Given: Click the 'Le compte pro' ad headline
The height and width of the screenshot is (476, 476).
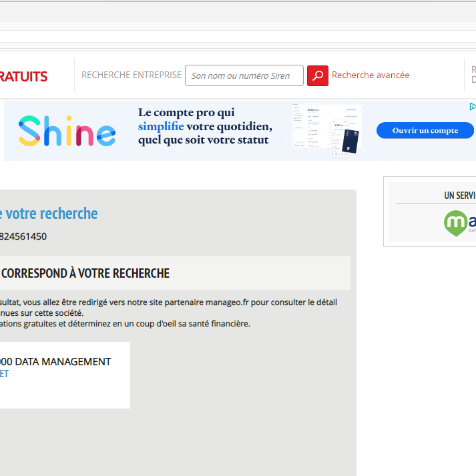Looking at the screenshot, I should tap(186, 113).
